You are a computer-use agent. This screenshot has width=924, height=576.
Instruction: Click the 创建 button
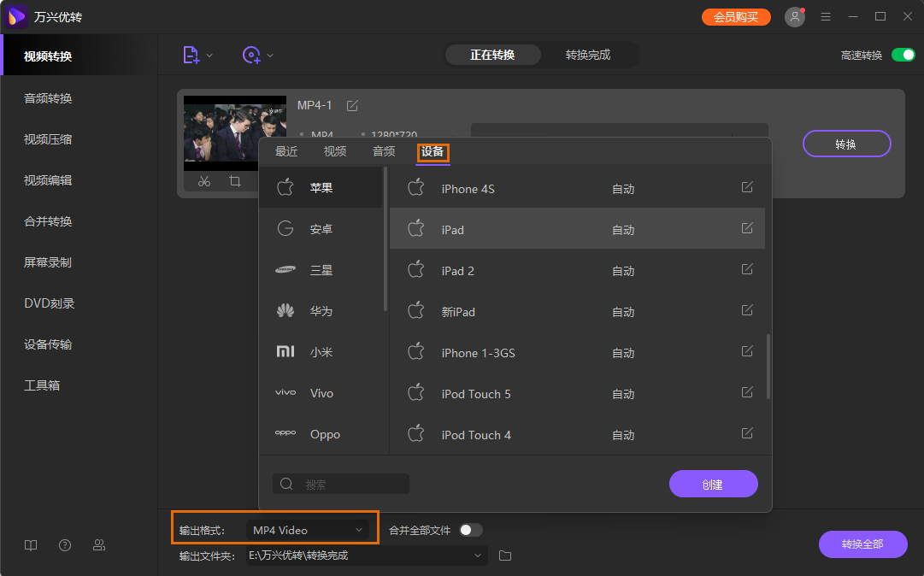coord(713,484)
